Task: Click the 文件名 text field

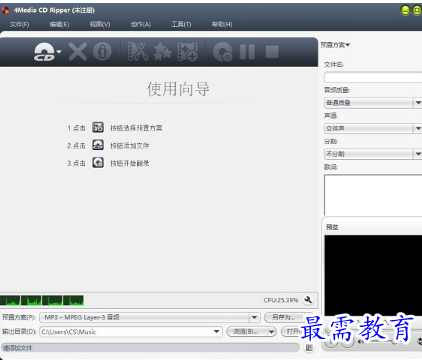Action: [x=373, y=77]
